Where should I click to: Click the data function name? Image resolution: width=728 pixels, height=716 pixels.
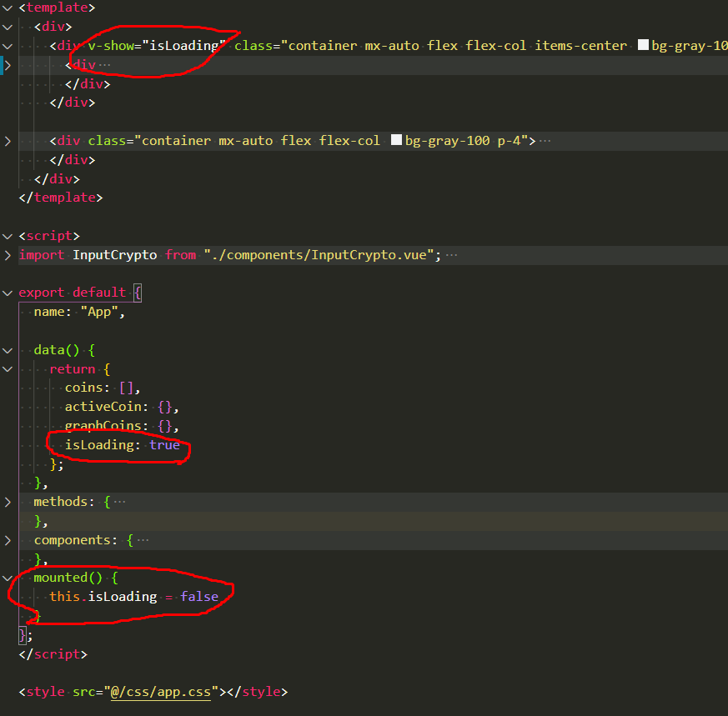(x=48, y=350)
